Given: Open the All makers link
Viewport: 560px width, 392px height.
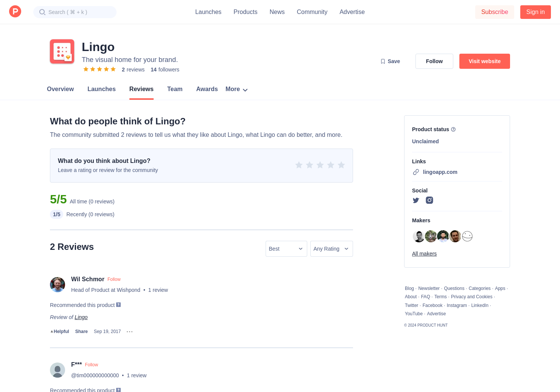Looking at the screenshot, I should click(x=424, y=254).
